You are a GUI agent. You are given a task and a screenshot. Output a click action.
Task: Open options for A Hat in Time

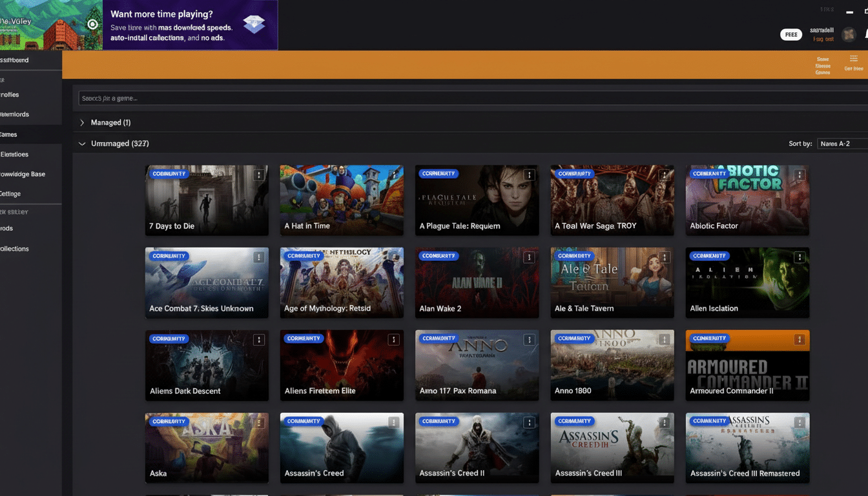point(394,174)
